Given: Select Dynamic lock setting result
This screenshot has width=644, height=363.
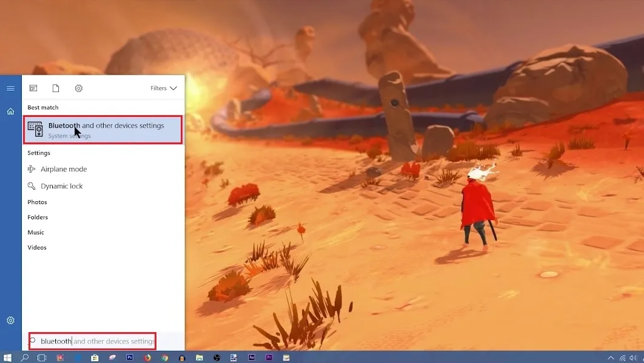Looking at the screenshot, I should (x=61, y=186).
